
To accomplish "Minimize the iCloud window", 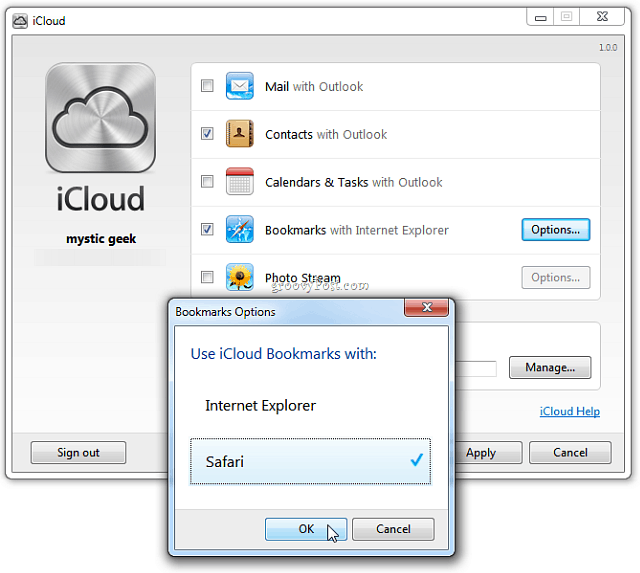I will pyautogui.click(x=540, y=18).
